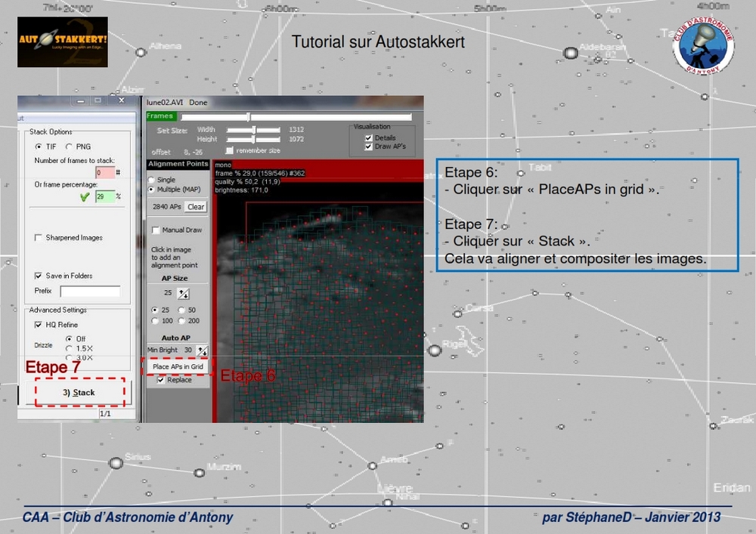The width and height of the screenshot is (756, 534).
Task: Toggle the remember size checkbox
Action: pos(230,150)
